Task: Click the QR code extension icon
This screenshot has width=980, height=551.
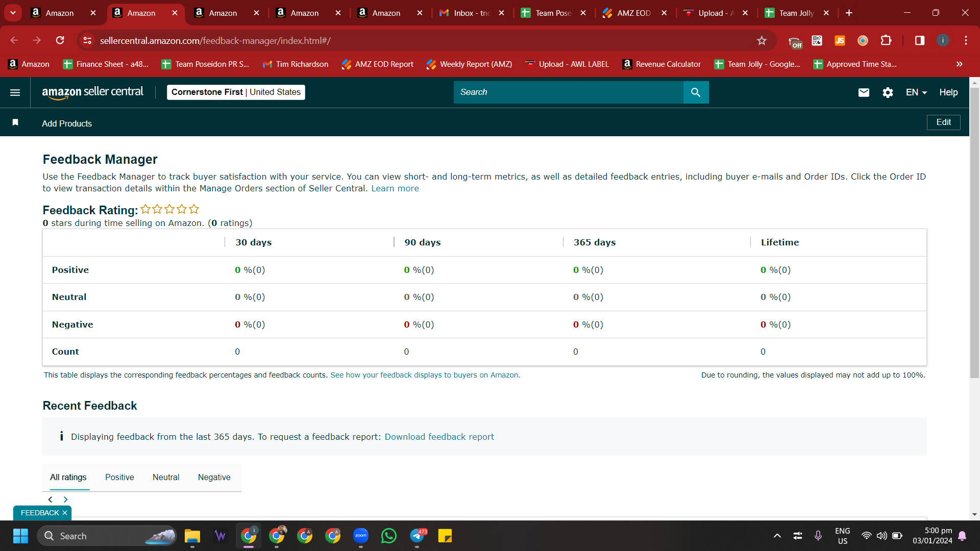Action: 817,40
